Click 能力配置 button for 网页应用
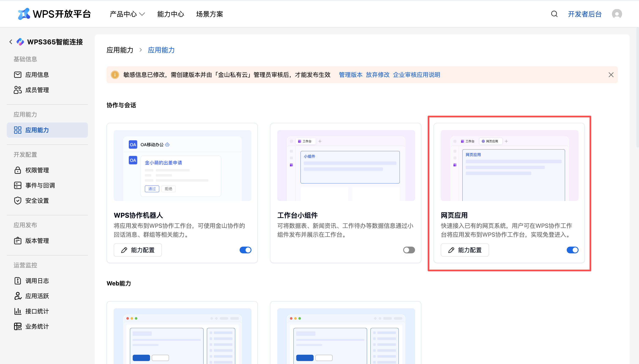This screenshot has width=639, height=364. point(465,250)
